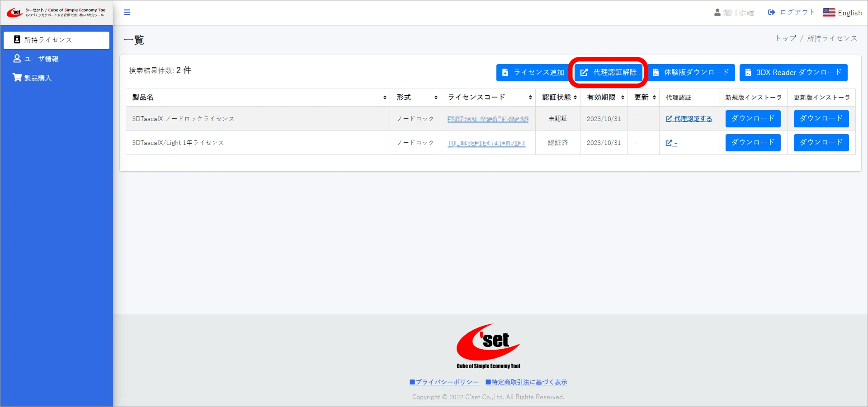
Task: Click the user profile icon in the header
Action: click(x=717, y=13)
